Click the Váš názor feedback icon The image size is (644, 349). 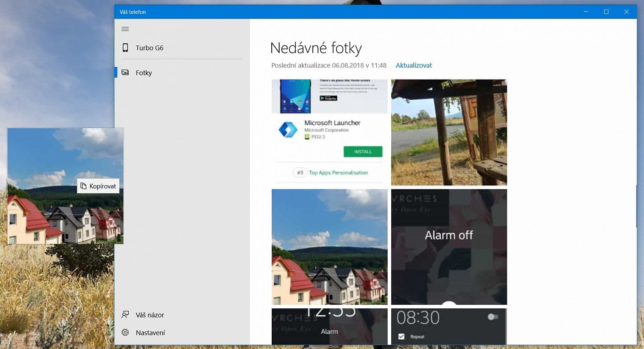pos(125,314)
